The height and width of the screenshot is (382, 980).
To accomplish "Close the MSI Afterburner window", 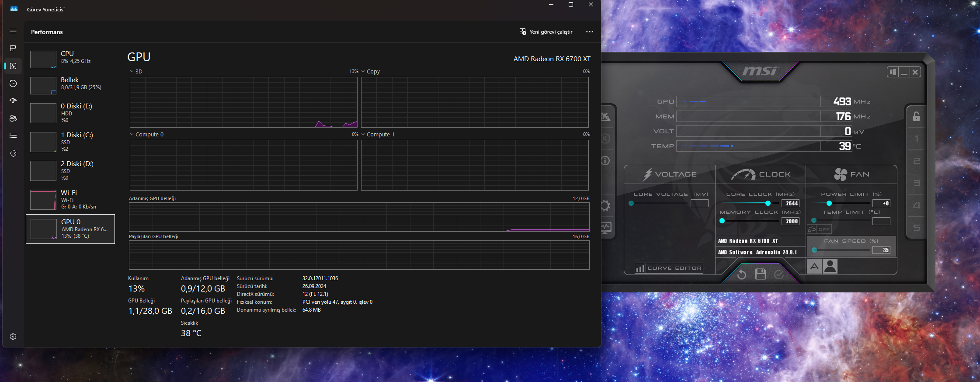I will [x=915, y=72].
